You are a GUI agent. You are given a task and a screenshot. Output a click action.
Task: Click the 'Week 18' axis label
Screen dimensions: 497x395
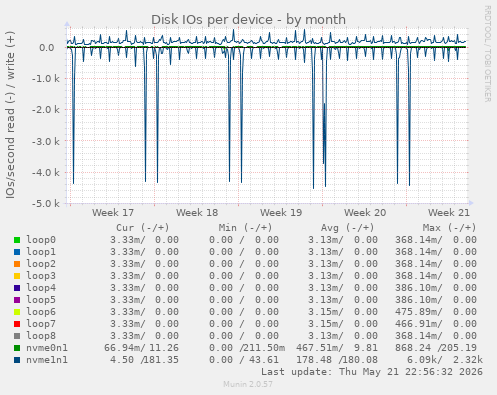click(197, 213)
